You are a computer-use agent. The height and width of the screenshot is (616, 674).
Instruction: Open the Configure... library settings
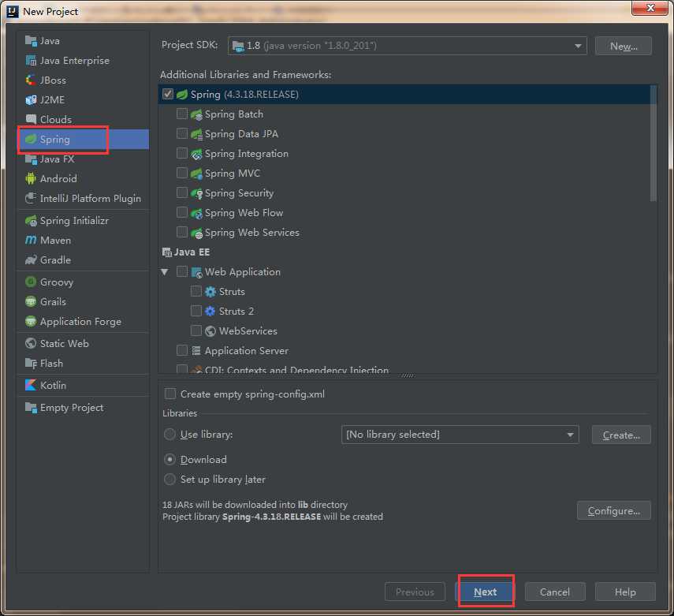(x=614, y=511)
